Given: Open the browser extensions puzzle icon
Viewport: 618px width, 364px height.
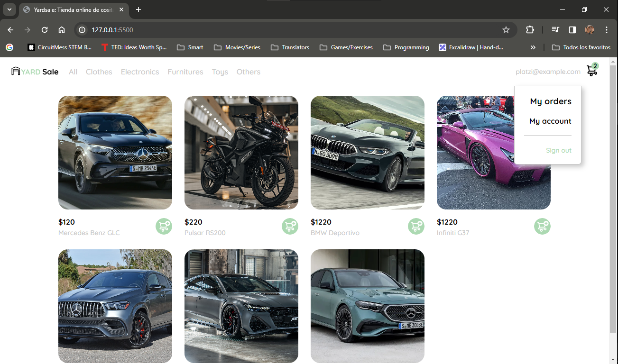Looking at the screenshot, I should click(530, 30).
